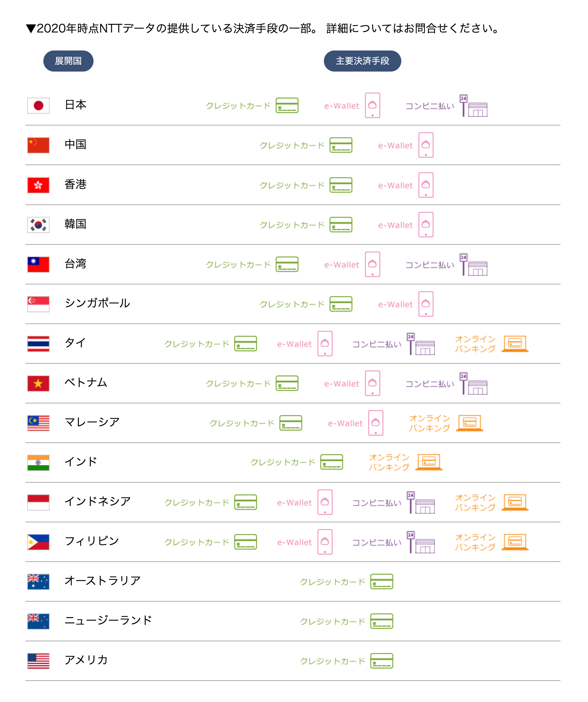Image resolution: width=588 pixels, height=702 pixels.
Task: Click credit card icon in Australia row
Action: tap(381, 581)
